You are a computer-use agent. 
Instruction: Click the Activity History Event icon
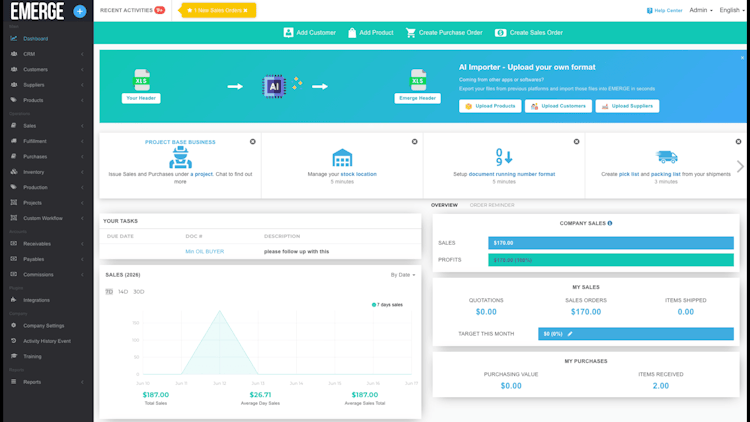[x=14, y=341]
